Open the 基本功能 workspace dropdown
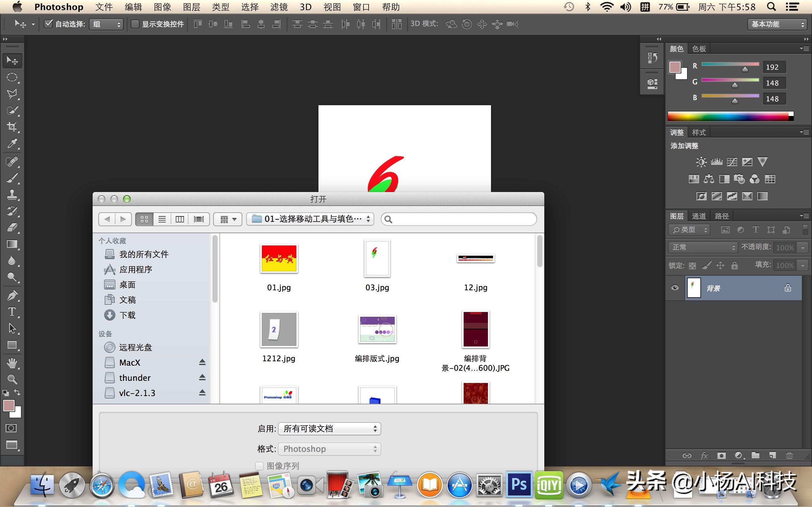 coord(777,24)
